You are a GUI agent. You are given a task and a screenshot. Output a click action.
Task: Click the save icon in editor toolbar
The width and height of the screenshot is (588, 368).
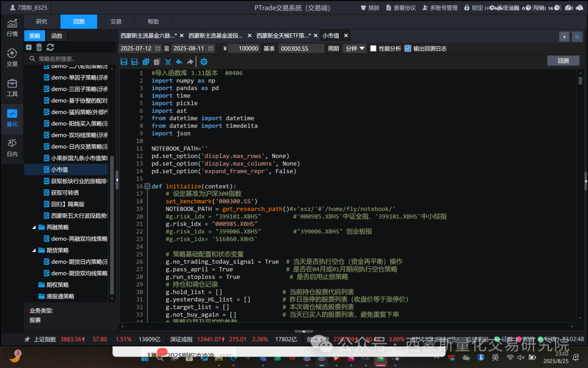tap(124, 62)
